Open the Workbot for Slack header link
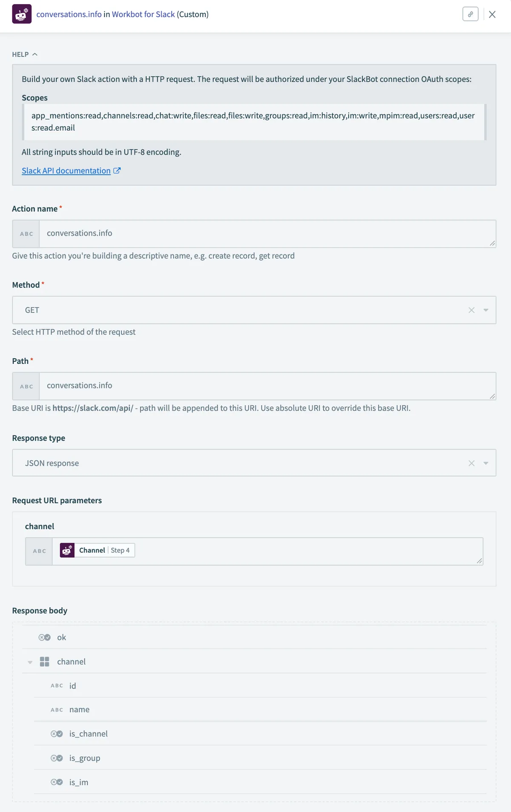Image resolution: width=511 pixels, height=812 pixels. coord(143,14)
